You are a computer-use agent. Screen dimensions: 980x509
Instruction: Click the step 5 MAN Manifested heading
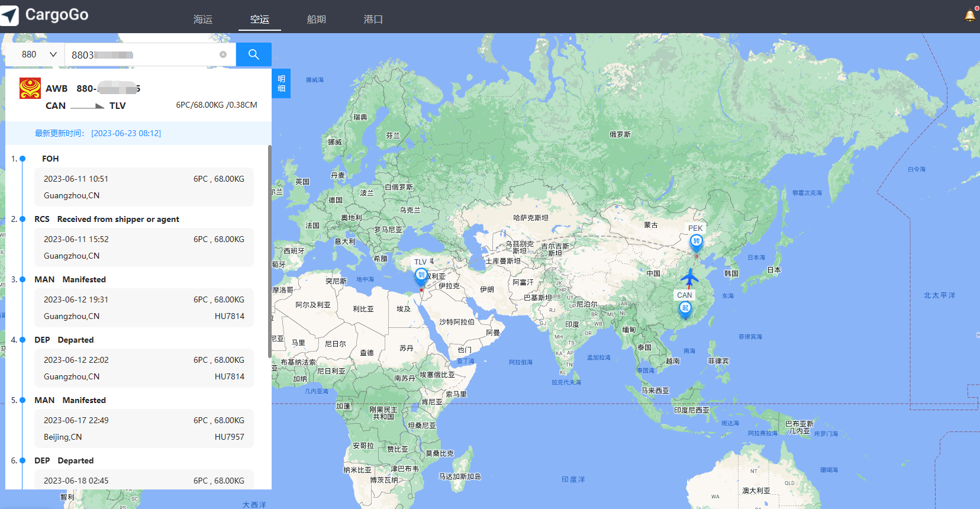[70, 400]
